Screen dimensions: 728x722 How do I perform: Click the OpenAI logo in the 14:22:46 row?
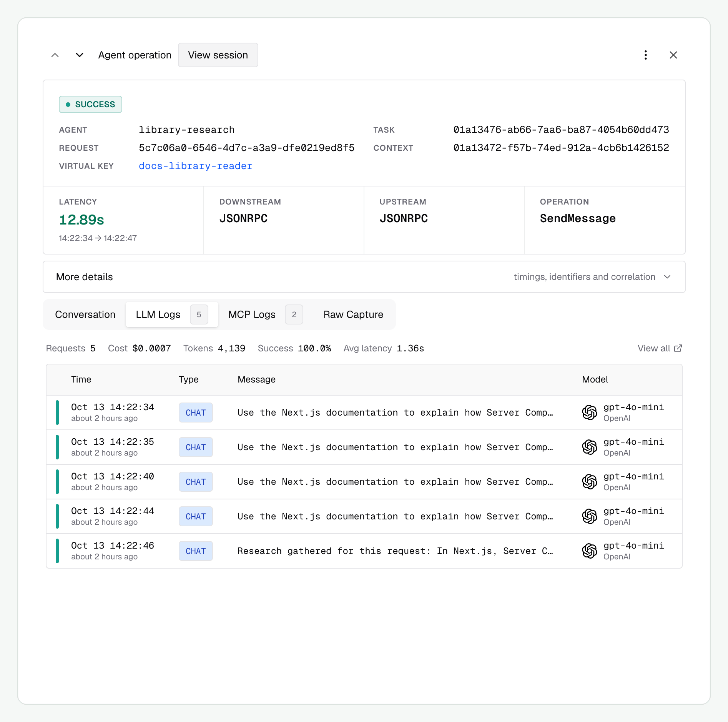589,551
